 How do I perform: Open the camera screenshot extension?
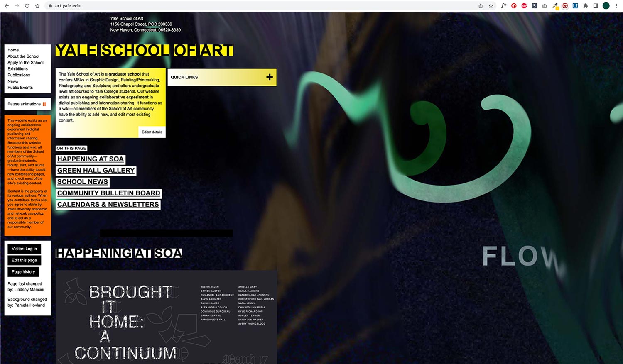pos(545,6)
